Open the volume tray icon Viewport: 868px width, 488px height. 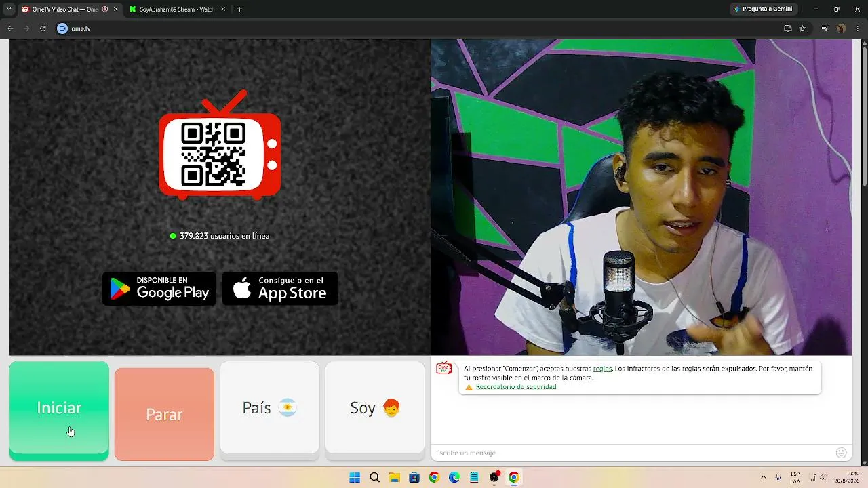click(x=823, y=477)
